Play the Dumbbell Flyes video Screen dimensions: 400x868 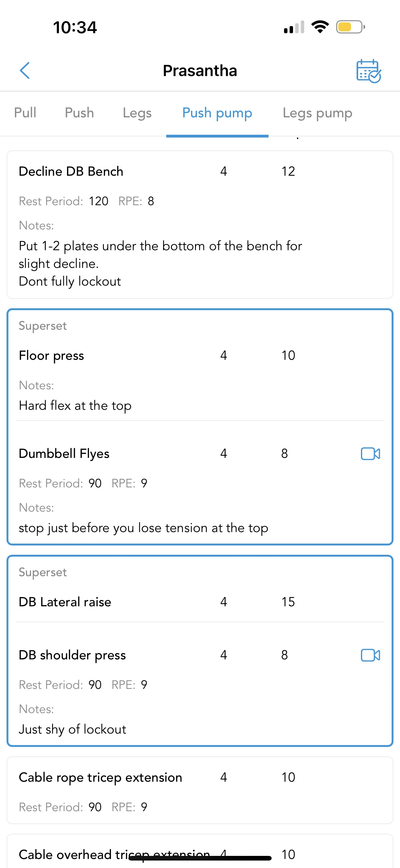click(x=370, y=454)
